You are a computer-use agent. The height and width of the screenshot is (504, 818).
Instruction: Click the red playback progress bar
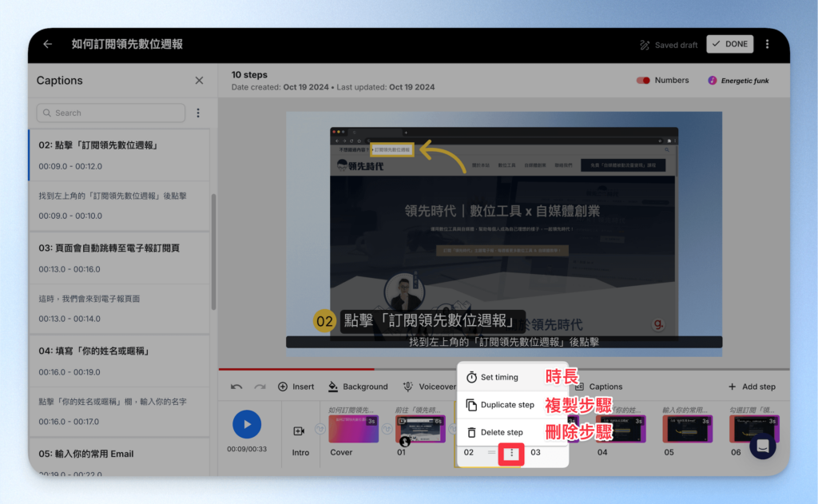click(296, 369)
